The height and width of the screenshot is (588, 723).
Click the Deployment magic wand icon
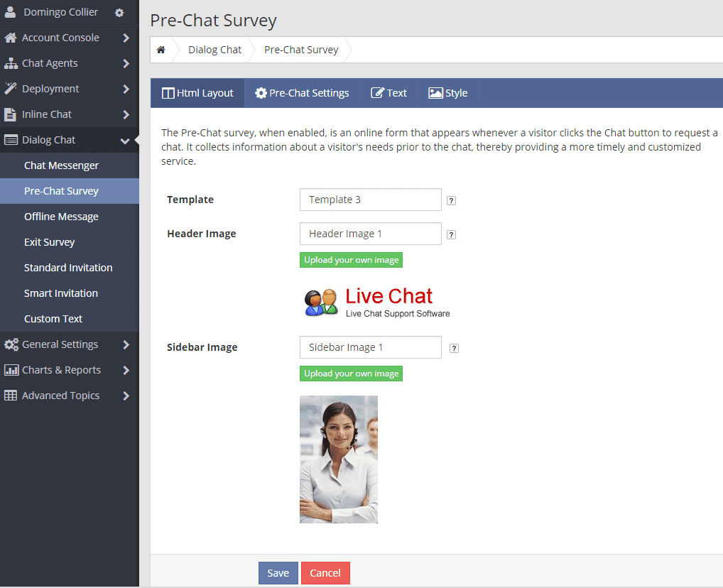pos(11,88)
